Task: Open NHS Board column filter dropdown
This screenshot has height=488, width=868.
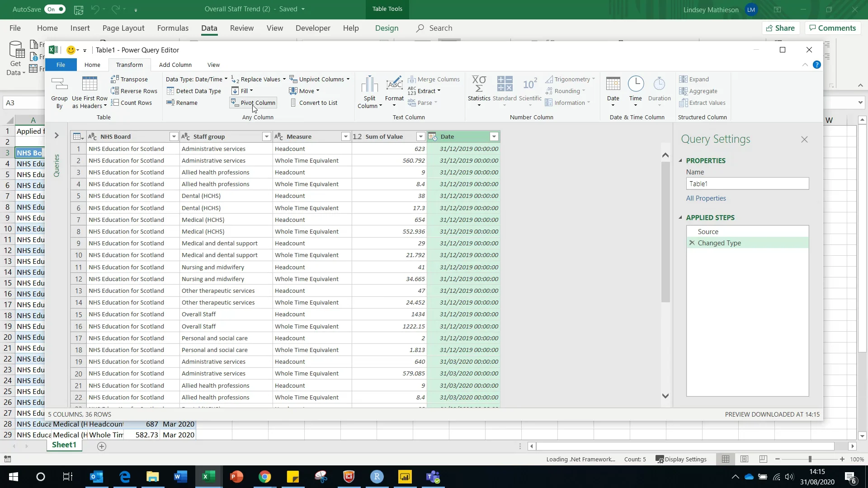Action: point(174,136)
